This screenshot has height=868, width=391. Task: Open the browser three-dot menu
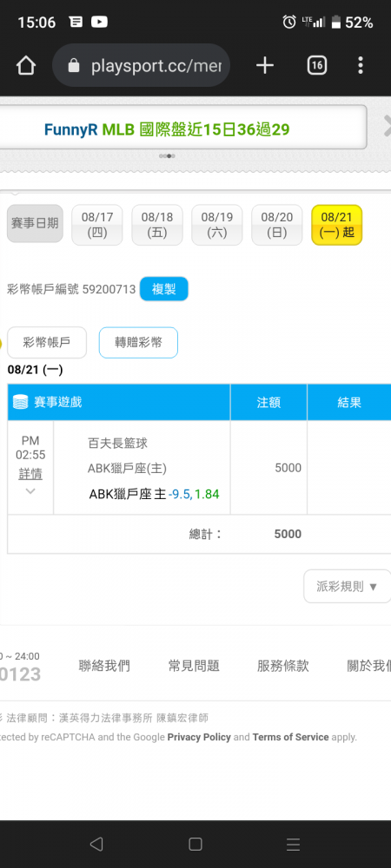click(x=361, y=66)
